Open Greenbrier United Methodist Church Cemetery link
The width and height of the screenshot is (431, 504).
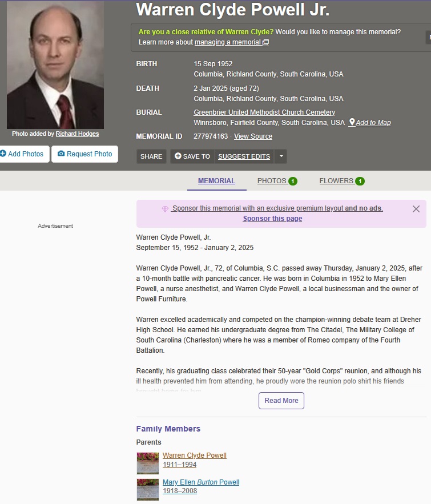[264, 112]
